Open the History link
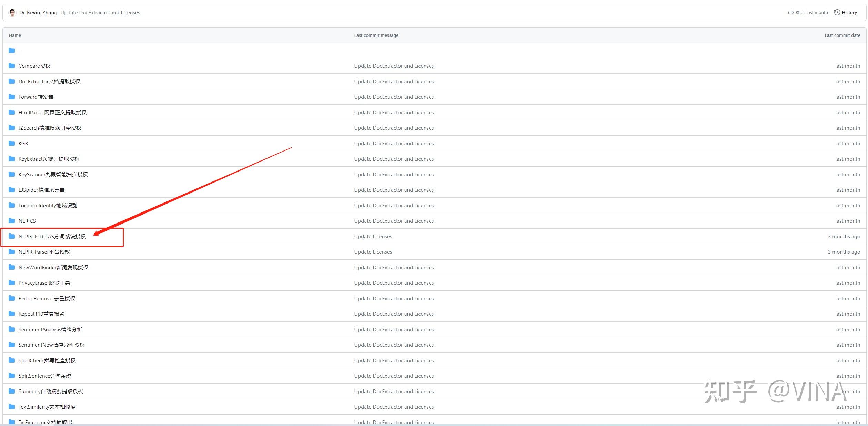Viewport: 868px width, 426px height. pos(849,12)
